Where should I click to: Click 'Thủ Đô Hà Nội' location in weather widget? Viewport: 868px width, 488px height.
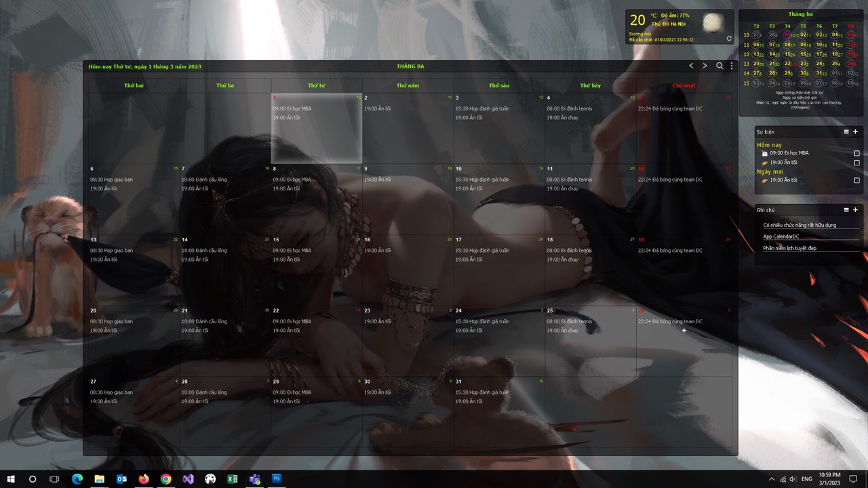[669, 24]
